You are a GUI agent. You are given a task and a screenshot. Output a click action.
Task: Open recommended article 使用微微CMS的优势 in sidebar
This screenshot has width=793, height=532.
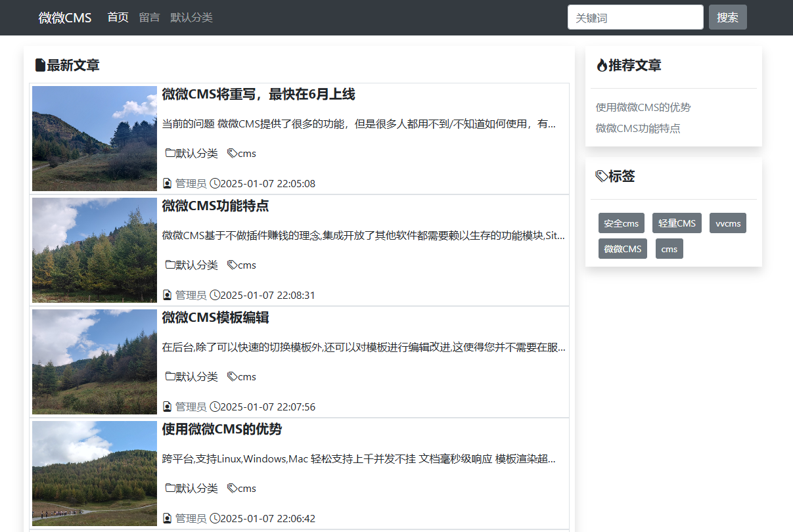[643, 107]
